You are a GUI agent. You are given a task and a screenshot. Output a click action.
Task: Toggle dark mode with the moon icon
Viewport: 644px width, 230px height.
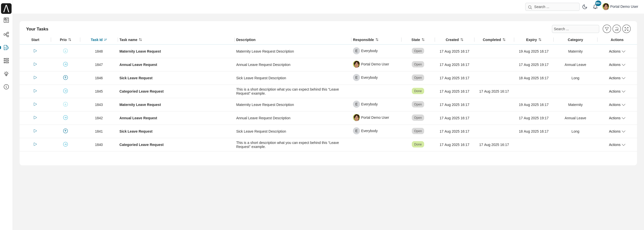click(x=585, y=7)
